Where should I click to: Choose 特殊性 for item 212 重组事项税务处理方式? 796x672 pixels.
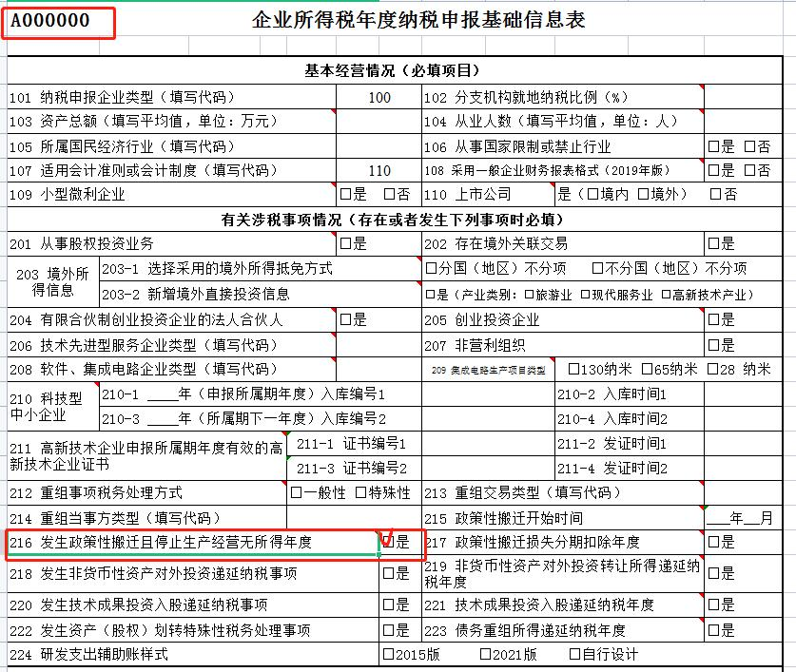(x=361, y=492)
